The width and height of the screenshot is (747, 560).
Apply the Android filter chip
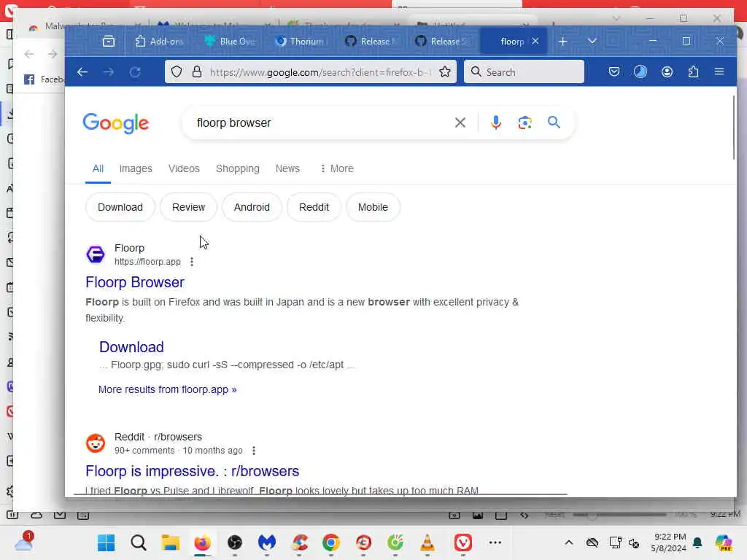click(252, 207)
